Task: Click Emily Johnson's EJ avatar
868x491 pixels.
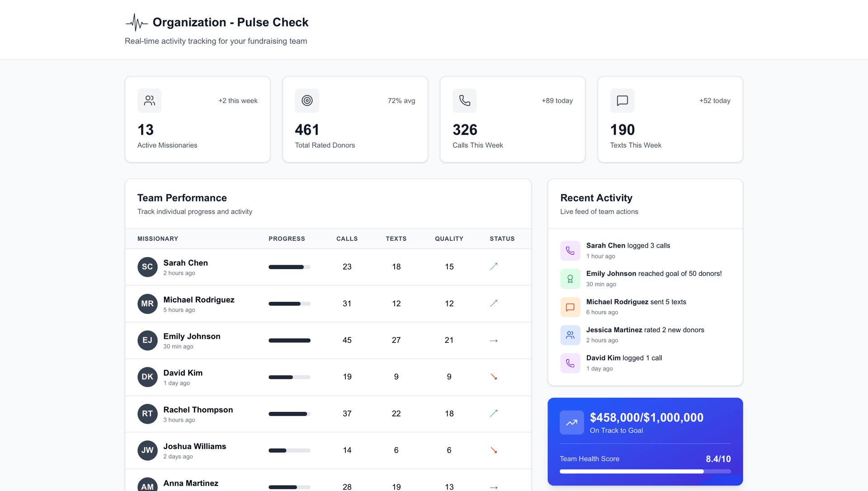Action: pos(147,340)
